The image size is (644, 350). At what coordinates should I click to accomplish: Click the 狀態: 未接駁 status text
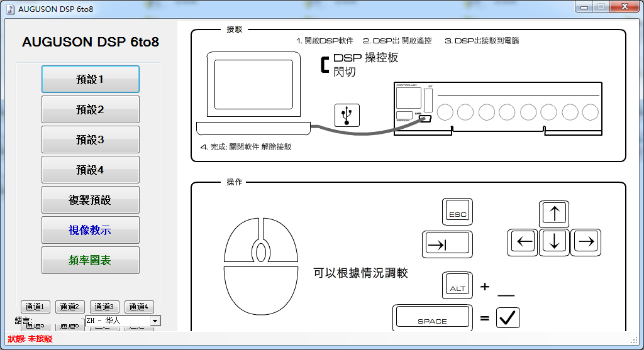[30, 339]
